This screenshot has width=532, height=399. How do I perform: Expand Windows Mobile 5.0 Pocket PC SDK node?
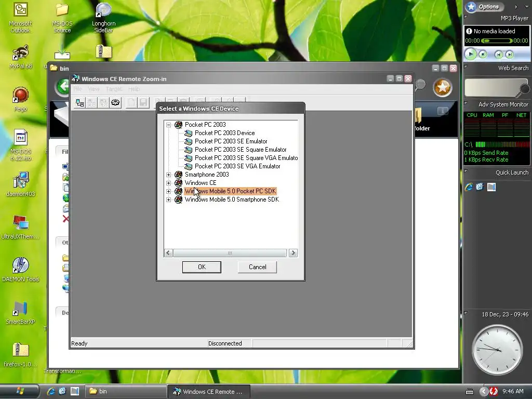[169, 191]
